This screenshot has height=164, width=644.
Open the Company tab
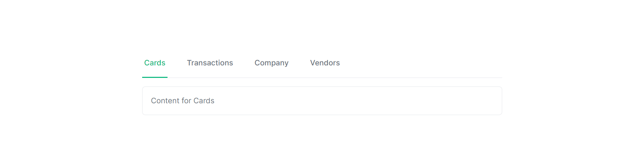click(x=271, y=63)
